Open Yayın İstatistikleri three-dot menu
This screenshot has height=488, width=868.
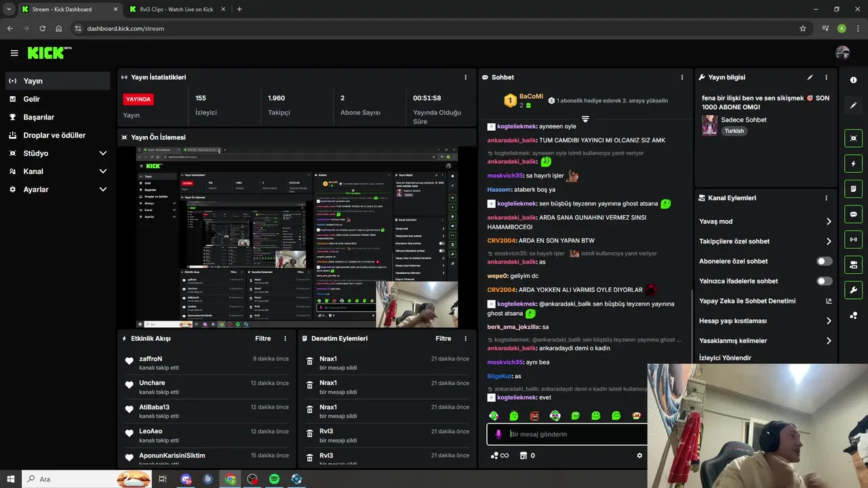click(x=465, y=77)
